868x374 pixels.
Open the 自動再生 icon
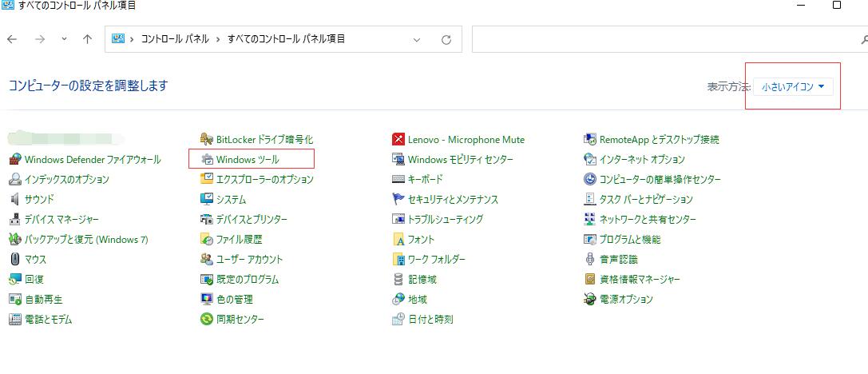[15, 299]
